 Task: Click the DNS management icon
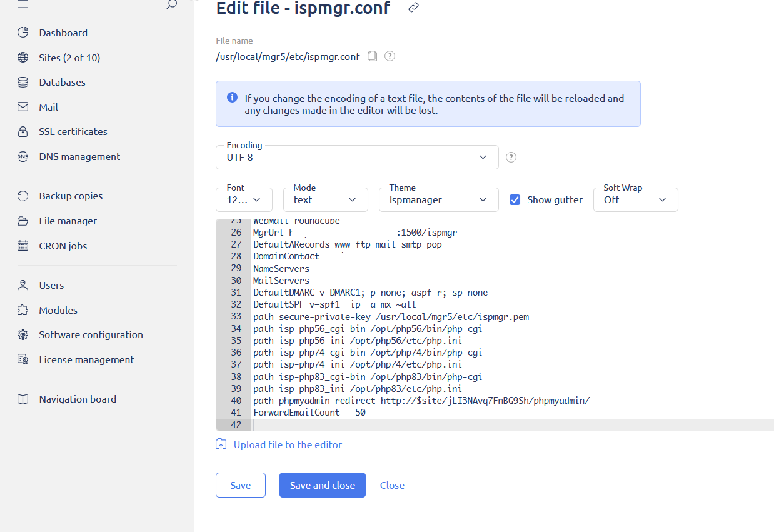click(x=23, y=157)
